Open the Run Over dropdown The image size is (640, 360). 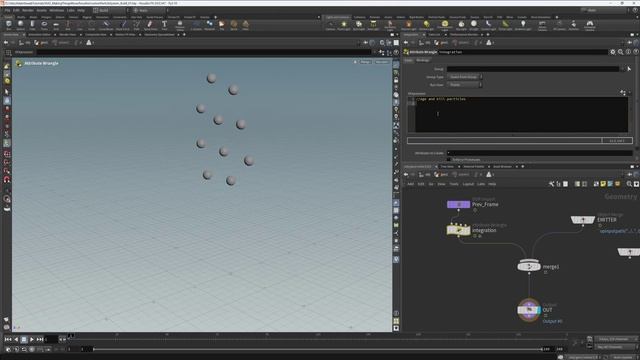pyautogui.click(x=465, y=85)
